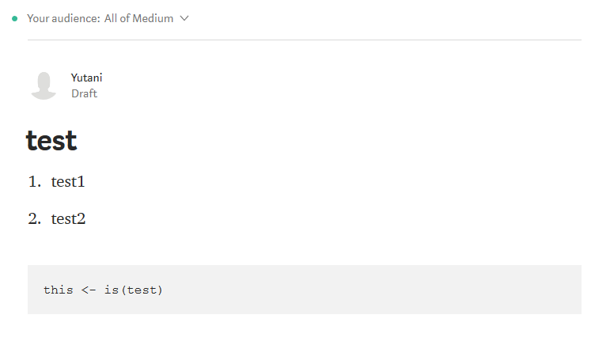Viewport: 614px width, 364px height.
Task: Click the list number "1." marker
Action: (x=35, y=182)
